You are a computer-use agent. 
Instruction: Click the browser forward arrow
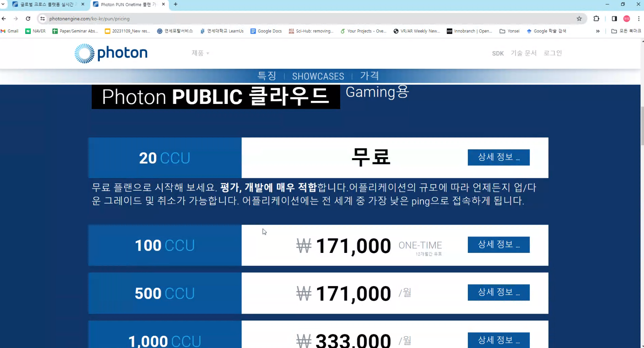pyautogui.click(x=16, y=18)
